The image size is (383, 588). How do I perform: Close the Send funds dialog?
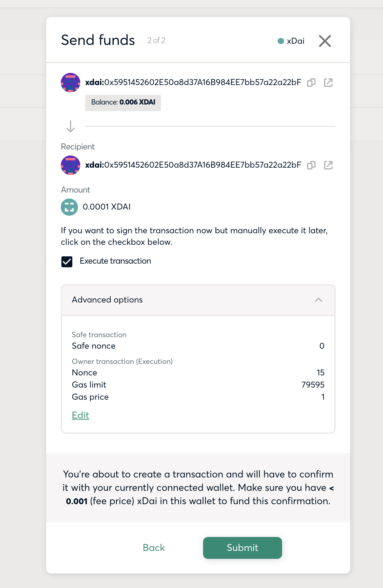(x=325, y=41)
